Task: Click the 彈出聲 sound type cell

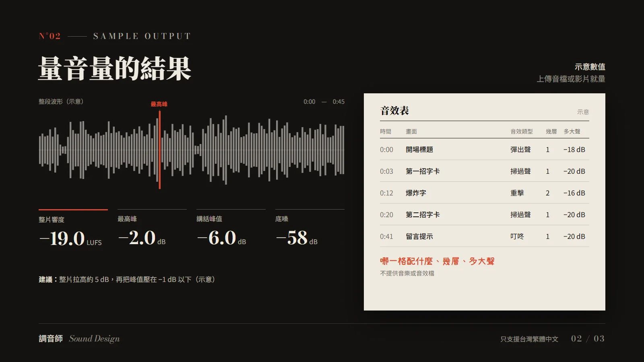Action: [520, 150]
